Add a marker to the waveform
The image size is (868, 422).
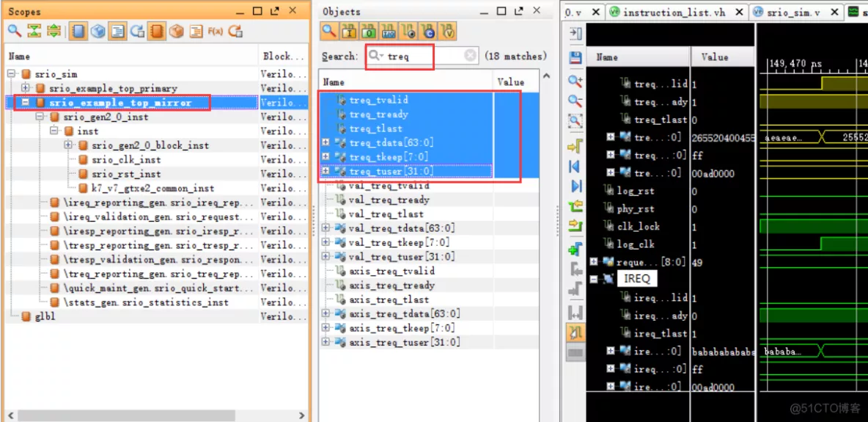575,250
